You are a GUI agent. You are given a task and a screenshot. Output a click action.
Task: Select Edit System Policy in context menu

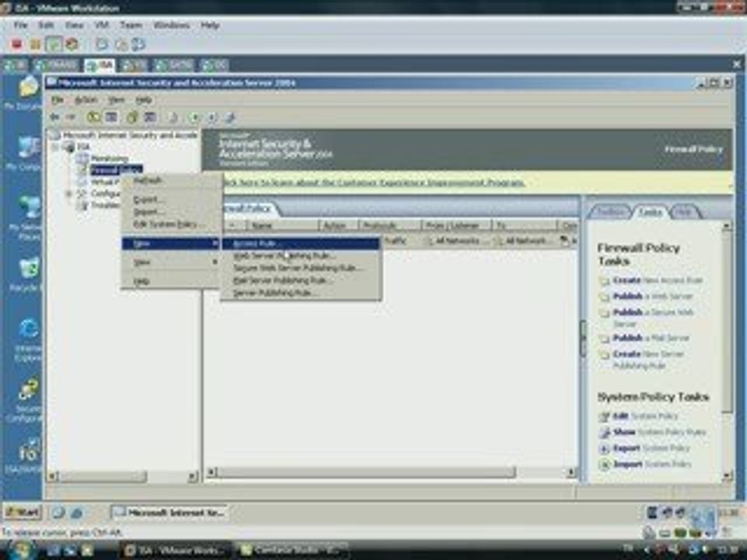(170, 224)
